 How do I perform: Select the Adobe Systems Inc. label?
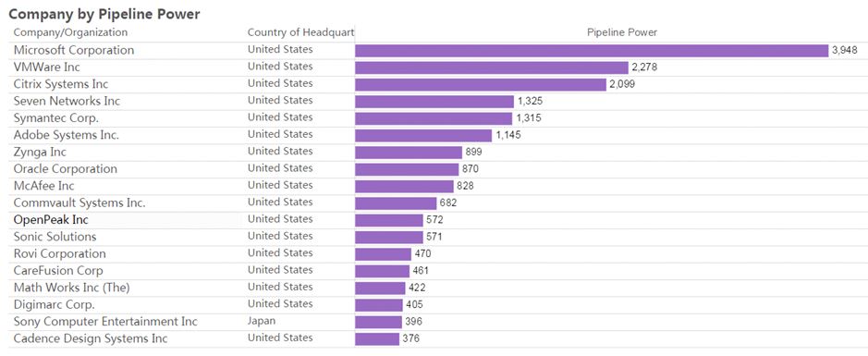tap(67, 134)
